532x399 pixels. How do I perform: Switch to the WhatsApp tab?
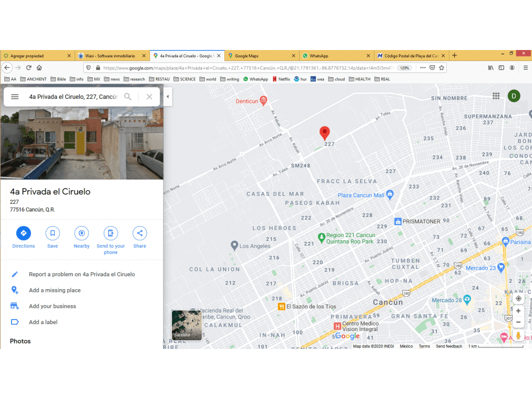click(336, 55)
